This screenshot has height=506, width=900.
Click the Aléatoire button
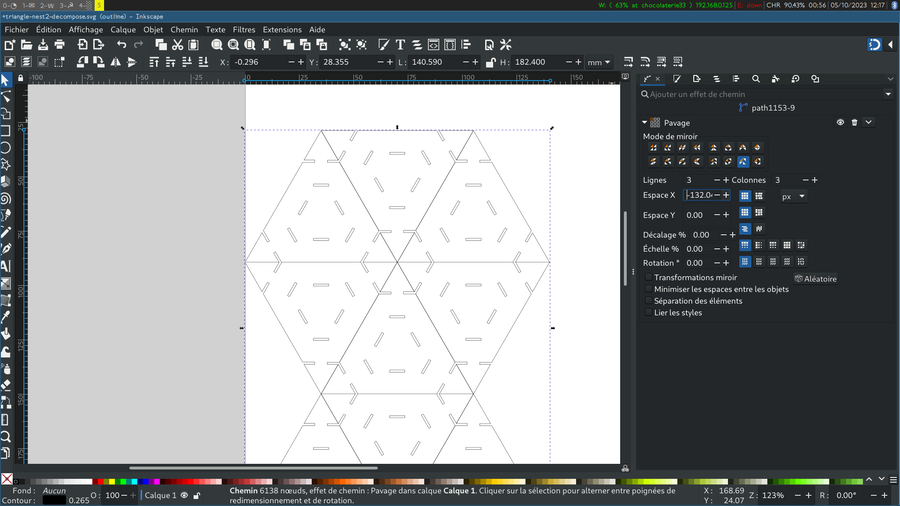[816, 279]
